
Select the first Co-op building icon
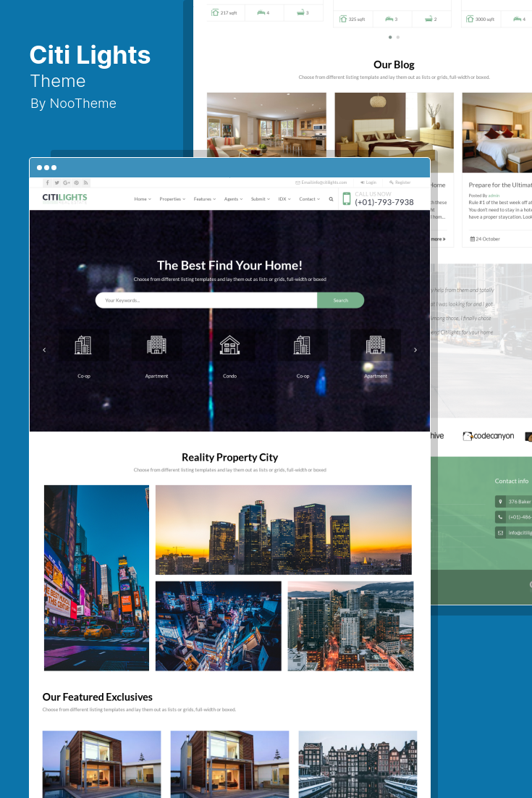point(83,345)
